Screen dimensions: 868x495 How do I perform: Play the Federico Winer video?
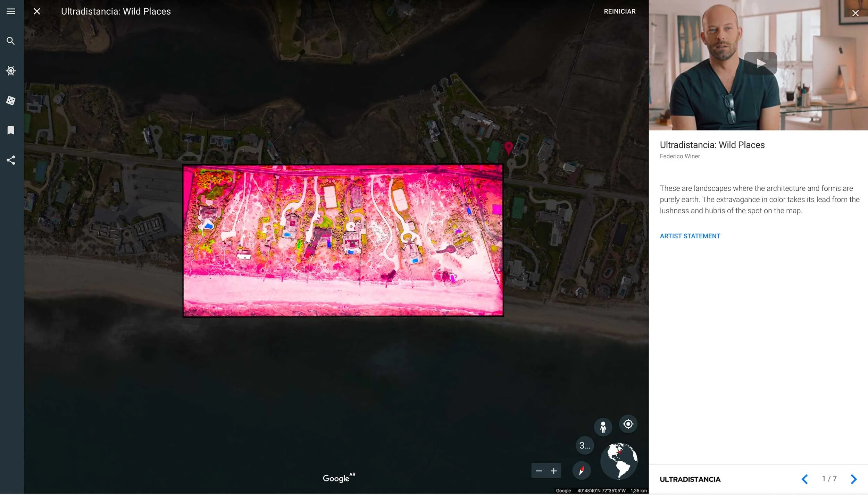tap(760, 63)
